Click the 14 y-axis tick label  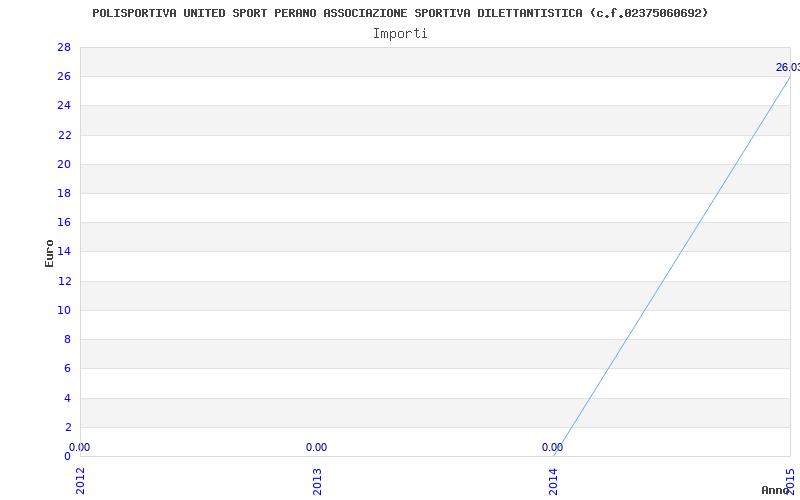64,252
